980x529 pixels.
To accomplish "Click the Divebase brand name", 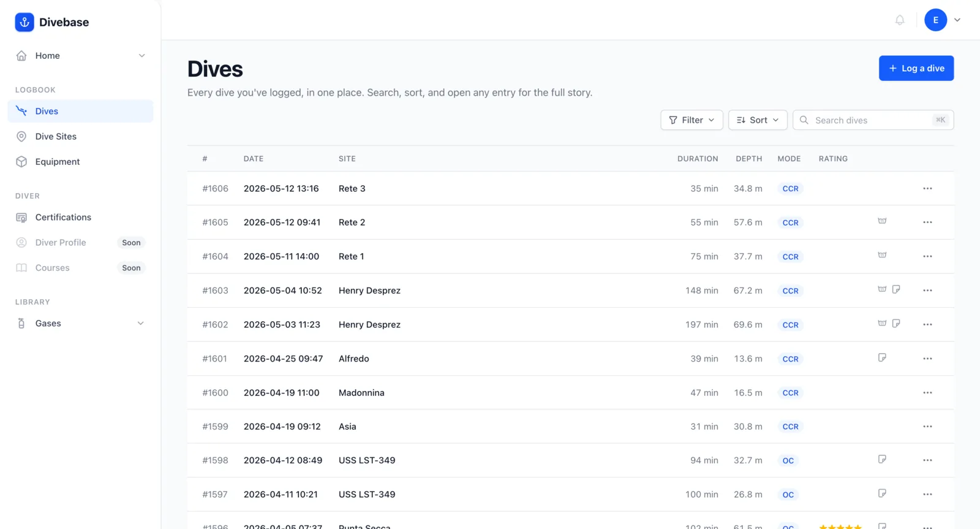I will point(64,22).
